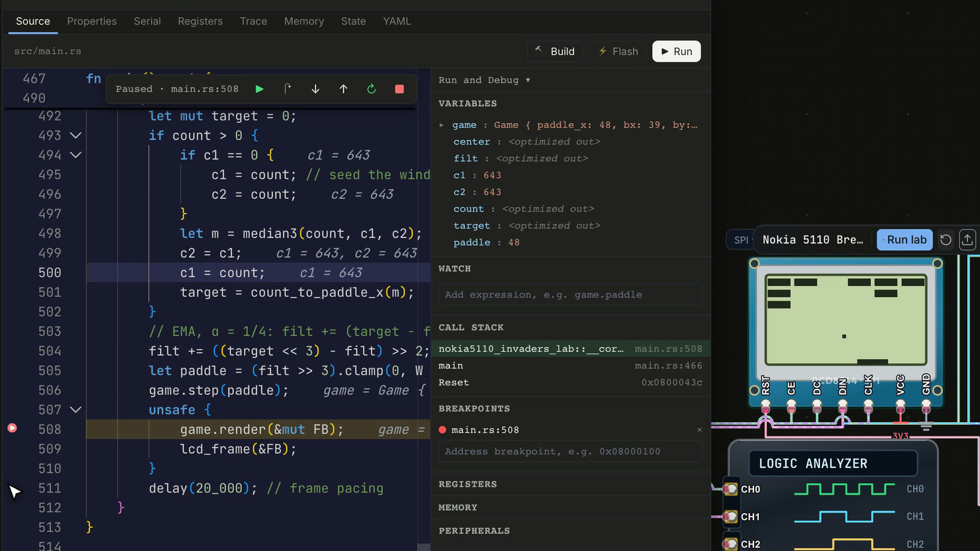Share the lab with the upload icon

coord(967,240)
